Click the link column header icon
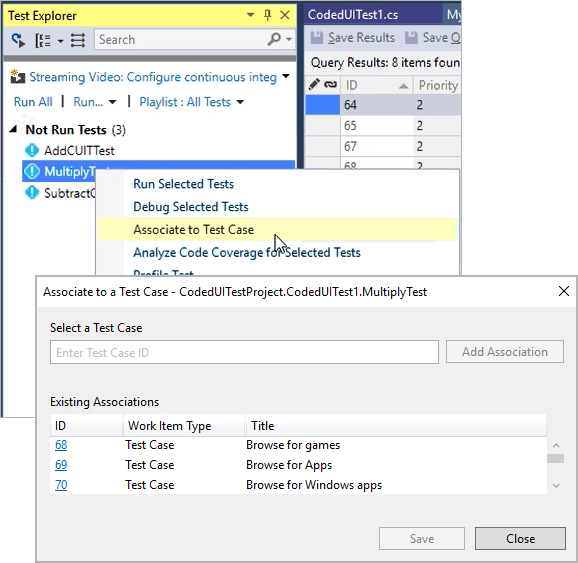 click(330, 85)
